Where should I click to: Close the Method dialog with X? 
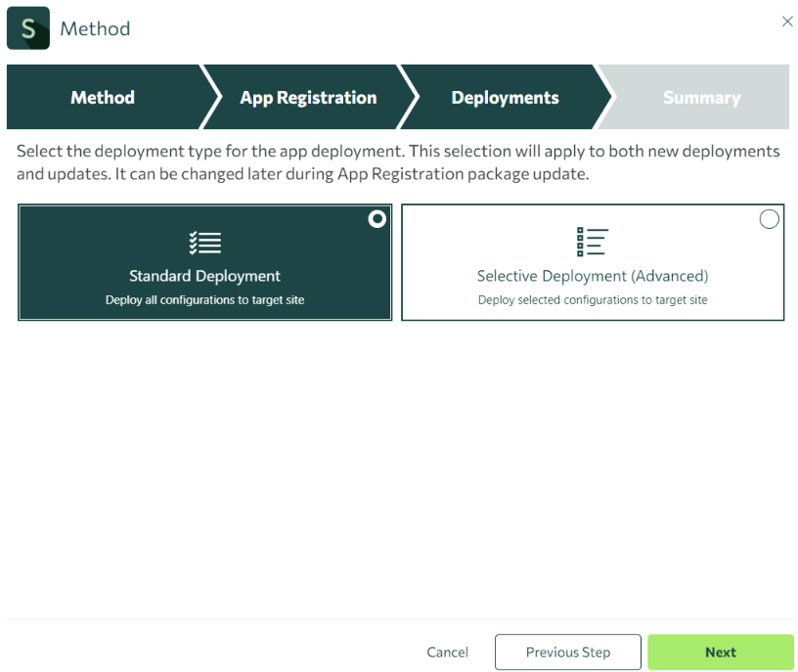787,22
